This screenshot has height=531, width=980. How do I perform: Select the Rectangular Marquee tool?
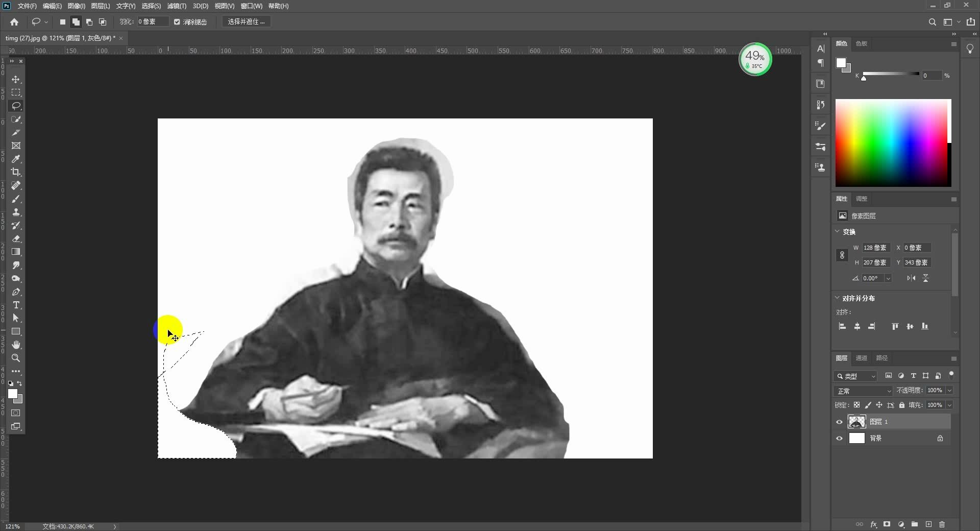[x=16, y=92]
